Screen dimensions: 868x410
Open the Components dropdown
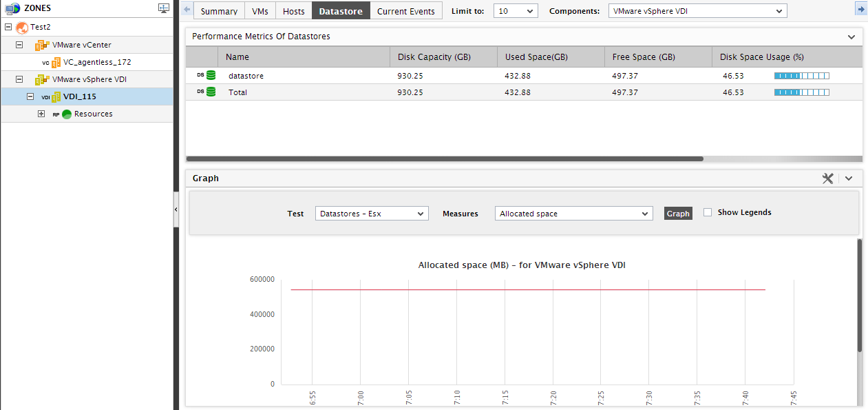pos(697,11)
